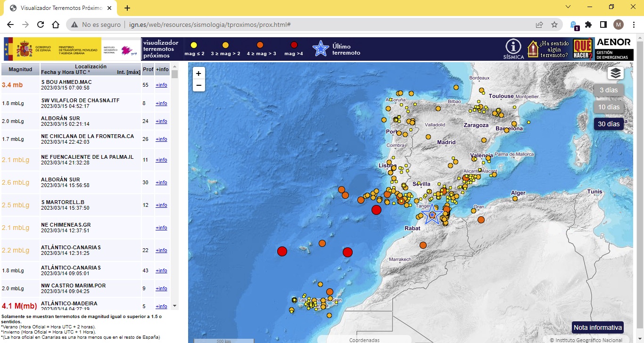The width and height of the screenshot is (644, 343).
Task: Select the Último terremoto star in header
Action: pos(321,49)
